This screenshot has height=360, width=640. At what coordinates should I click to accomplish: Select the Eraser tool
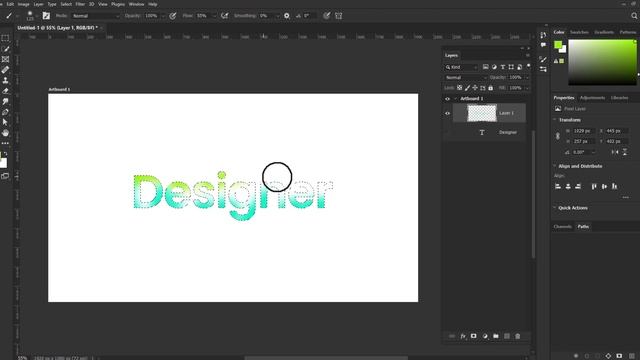coord(5,91)
